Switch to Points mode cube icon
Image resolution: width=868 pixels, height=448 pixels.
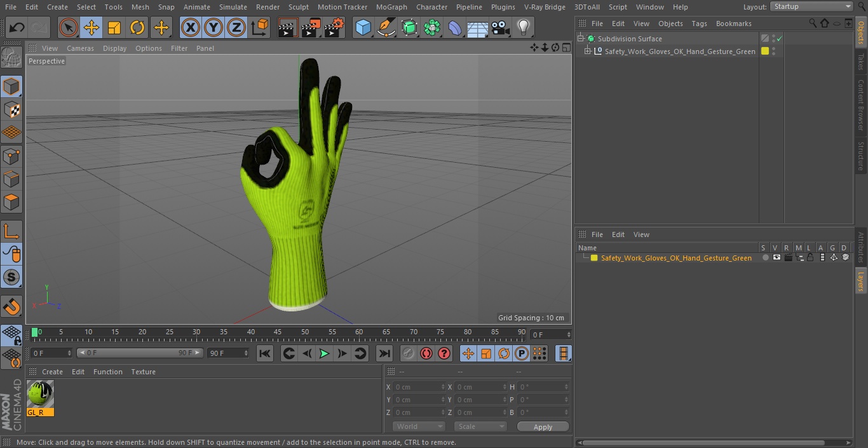11,156
